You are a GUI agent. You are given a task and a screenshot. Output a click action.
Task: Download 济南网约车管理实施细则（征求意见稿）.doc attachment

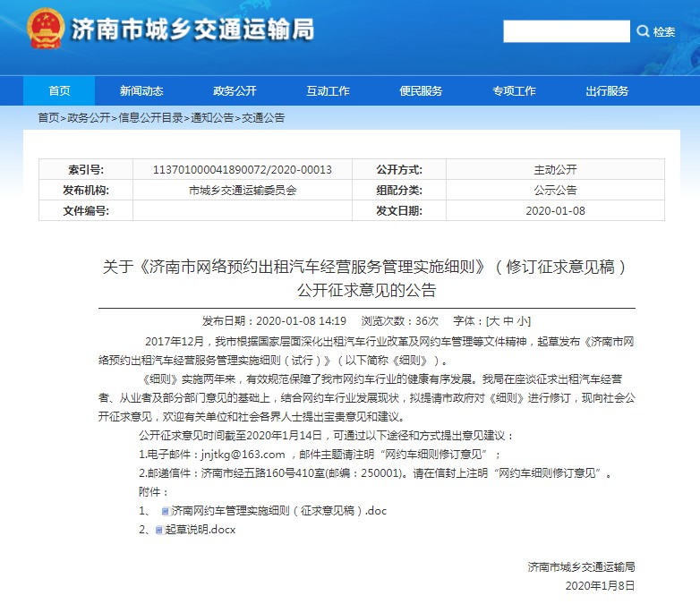[279, 511]
